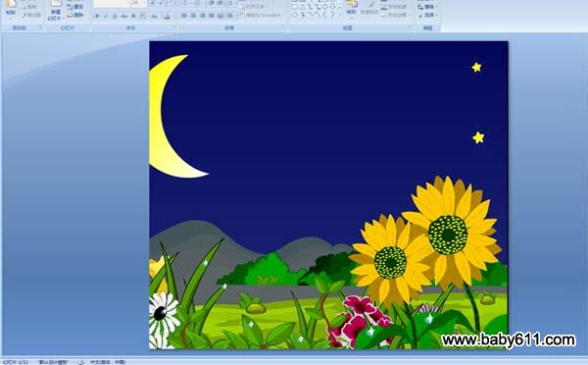Open the font name dropdown box
Viewport: 588px width, 365px height.
[x=112, y=4]
